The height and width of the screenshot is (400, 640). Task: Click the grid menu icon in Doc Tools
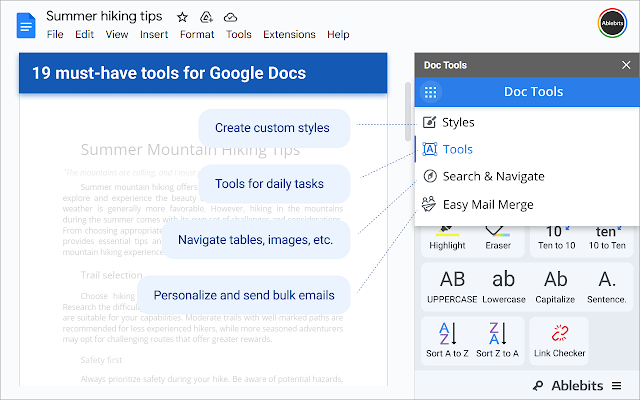tap(431, 92)
